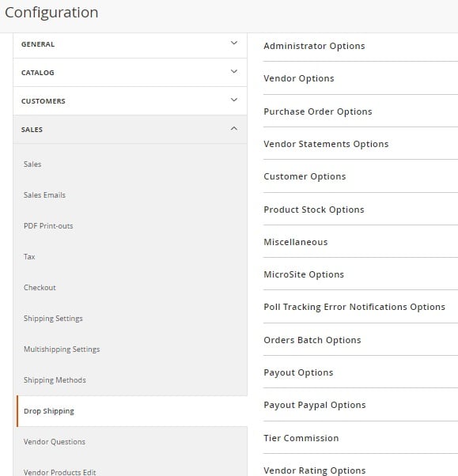The height and width of the screenshot is (476, 458).
Task: Expand the GENERAL section chevron
Action: point(233,43)
